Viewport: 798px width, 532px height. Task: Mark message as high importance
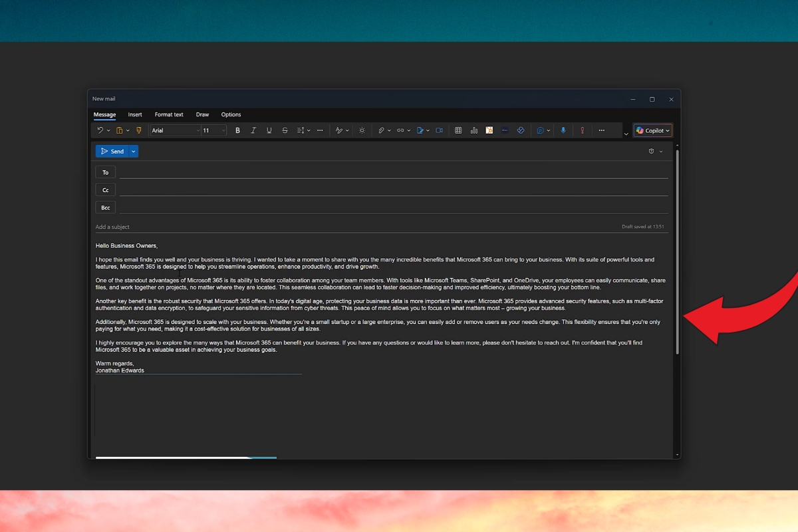pos(583,130)
